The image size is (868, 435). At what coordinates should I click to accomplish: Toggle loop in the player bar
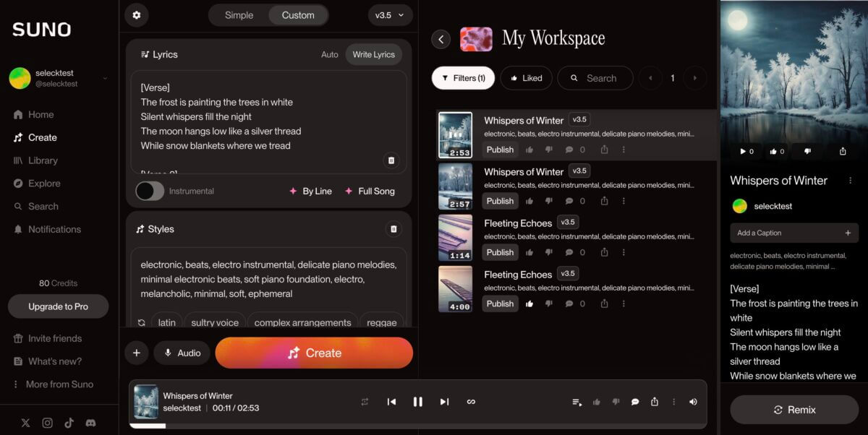point(471,402)
